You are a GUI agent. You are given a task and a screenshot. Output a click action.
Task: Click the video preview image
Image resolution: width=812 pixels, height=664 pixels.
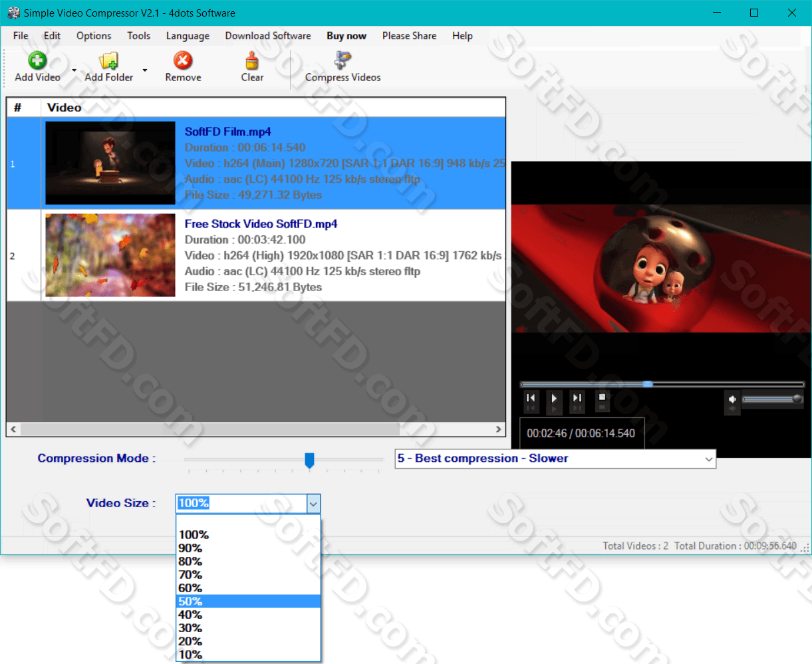coord(662,269)
